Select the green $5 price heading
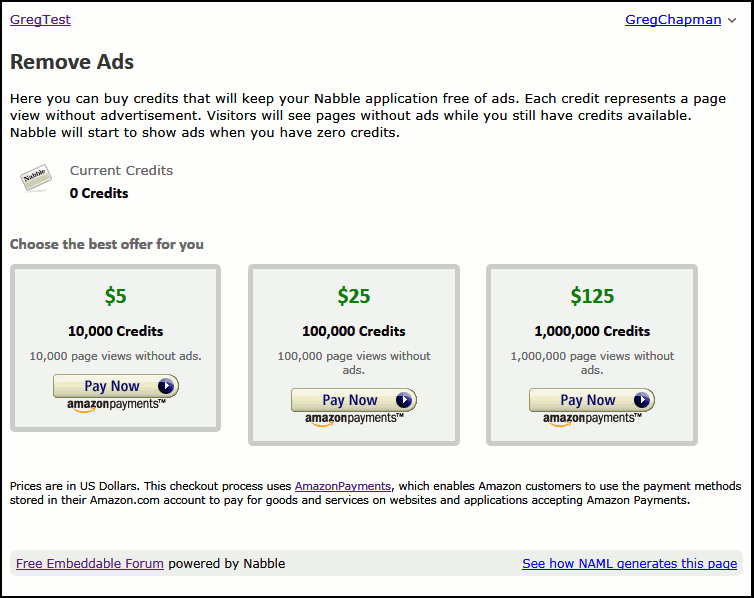The height and width of the screenshot is (598, 754). (116, 296)
